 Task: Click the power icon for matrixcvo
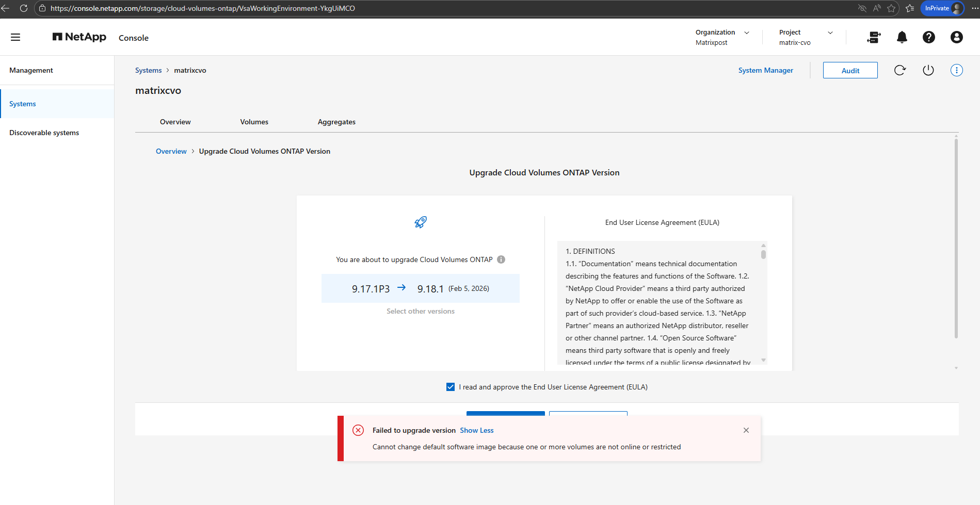(928, 70)
